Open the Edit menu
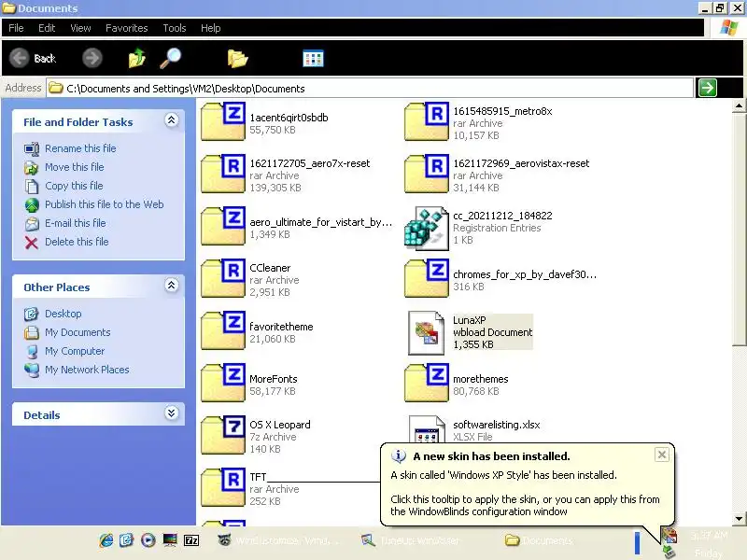 pyautogui.click(x=47, y=28)
